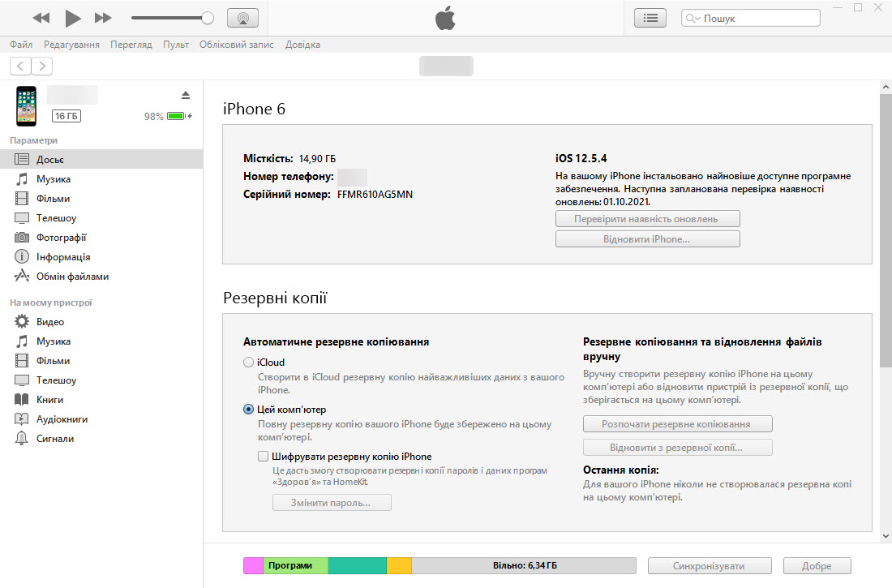
Task: Open the Видео gear icon on device
Action: [22, 322]
